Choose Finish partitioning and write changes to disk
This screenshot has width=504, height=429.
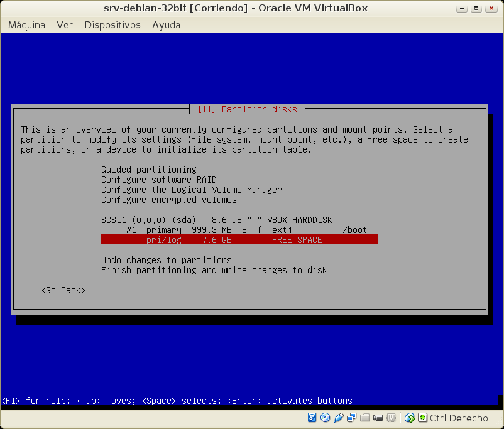(214, 270)
